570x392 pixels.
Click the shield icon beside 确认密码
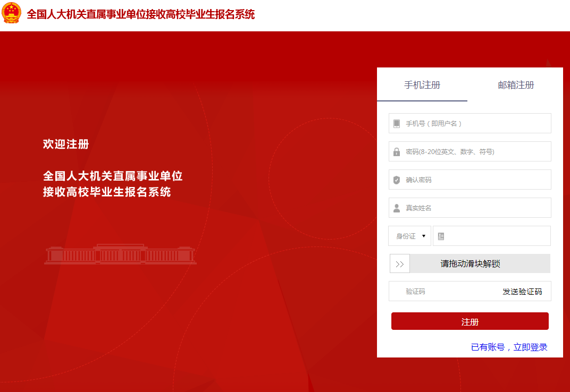click(397, 180)
